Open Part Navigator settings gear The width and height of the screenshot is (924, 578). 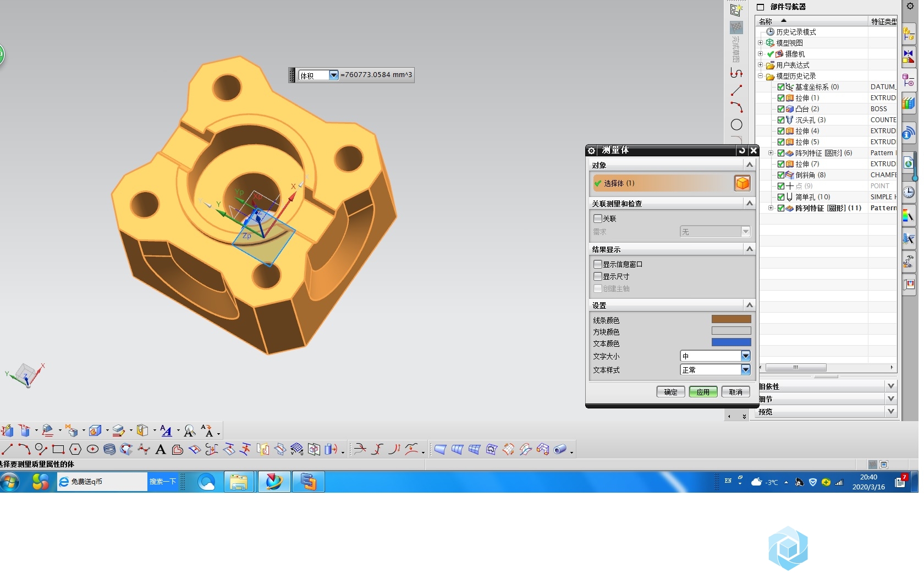910,6
